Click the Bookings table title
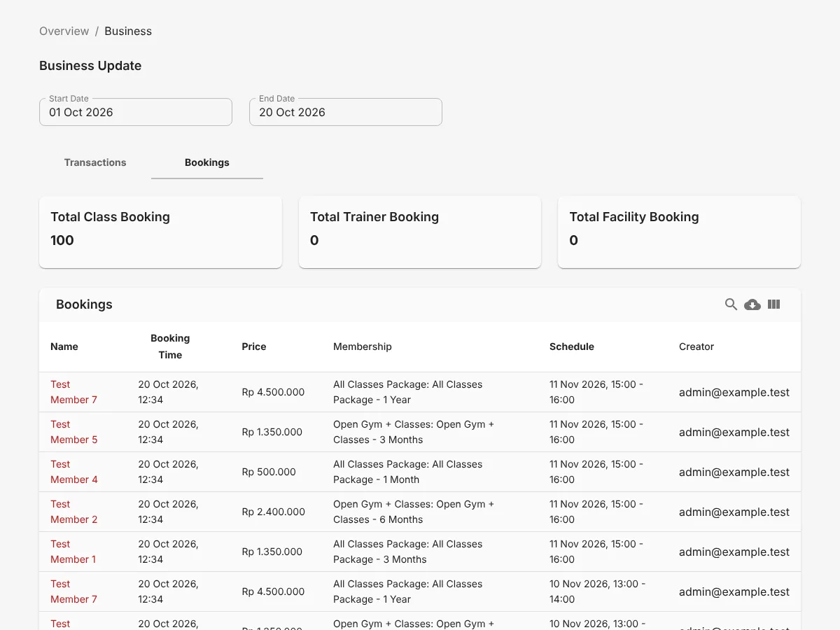 tap(84, 304)
